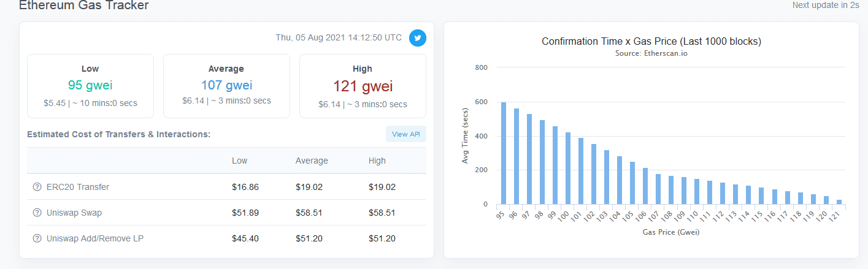The image size is (868, 269).
Task: Click the chart title Confirmation Time x Gas Price
Action: 651,42
